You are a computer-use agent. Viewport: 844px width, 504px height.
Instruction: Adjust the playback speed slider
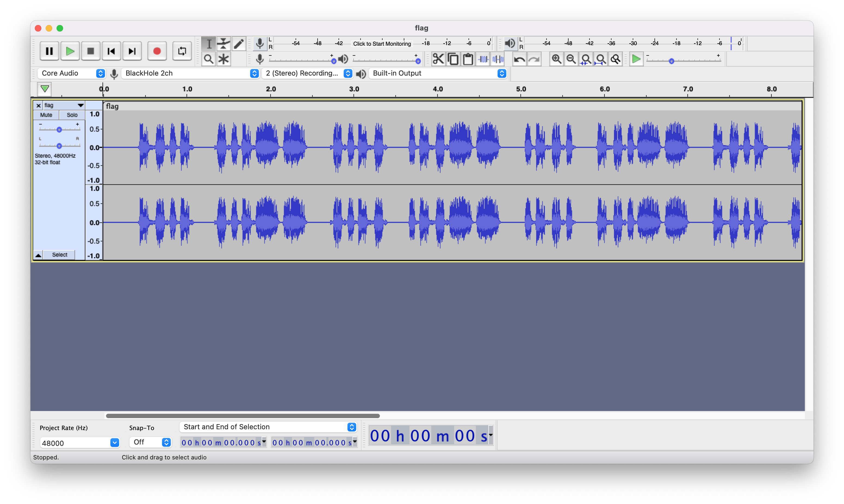click(x=671, y=61)
